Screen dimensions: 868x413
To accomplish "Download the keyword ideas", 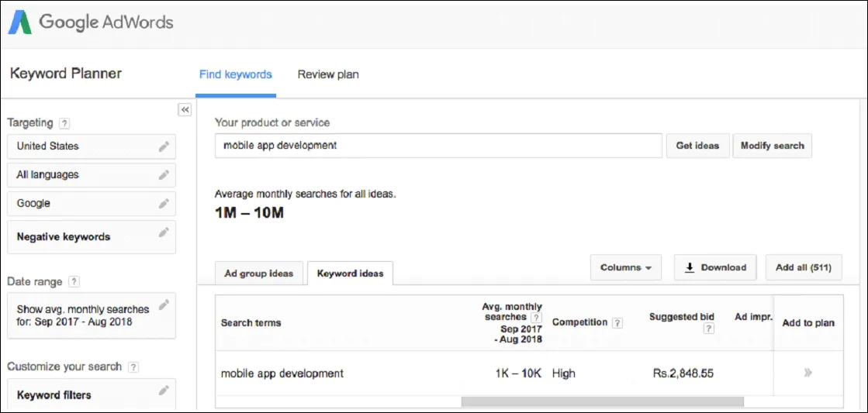I will [x=716, y=267].
